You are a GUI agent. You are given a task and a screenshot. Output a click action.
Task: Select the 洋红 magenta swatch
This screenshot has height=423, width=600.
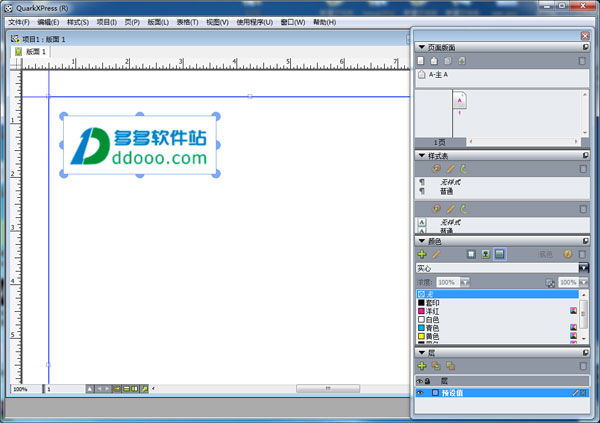point(421,311)
